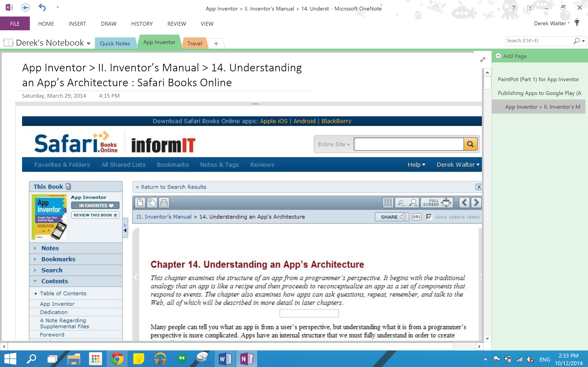Open Derek's Notebook dropdown
The height and width of the screenshot is (367, 588).
pyautogui.click(x=88, y=43)
